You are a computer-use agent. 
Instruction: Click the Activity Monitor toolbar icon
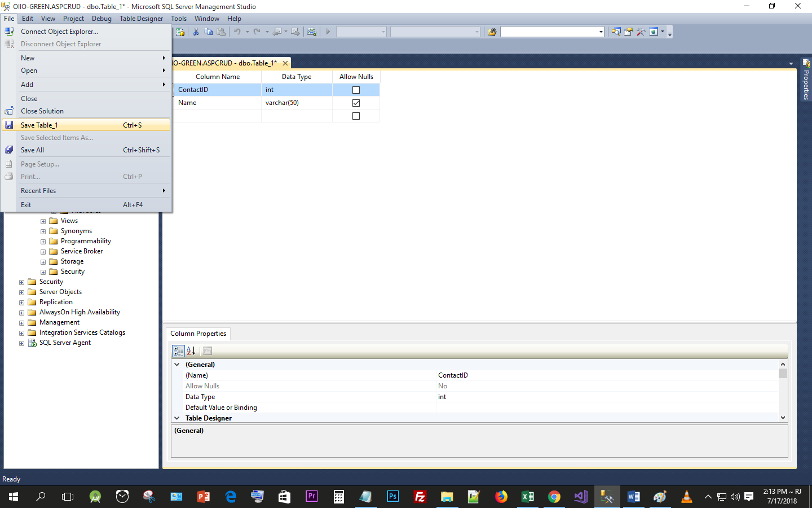click(312, 32)
